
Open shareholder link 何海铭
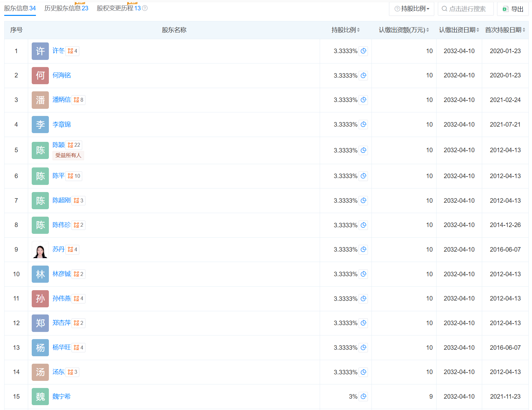(61, 75)
